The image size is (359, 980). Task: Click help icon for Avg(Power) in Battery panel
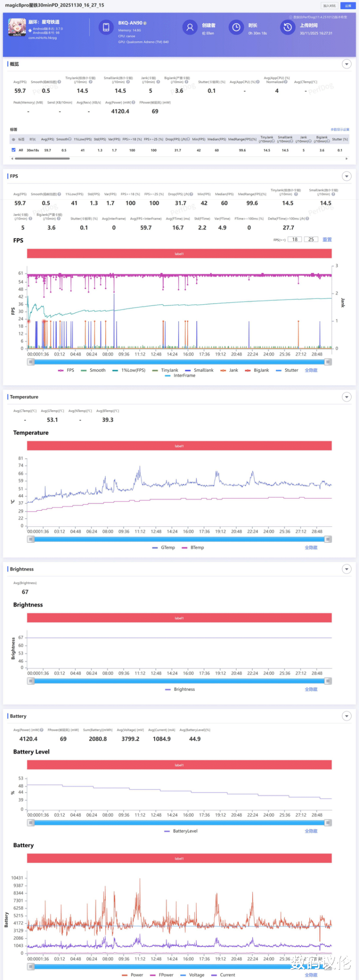pyautogui.click(x=42, y=730)
